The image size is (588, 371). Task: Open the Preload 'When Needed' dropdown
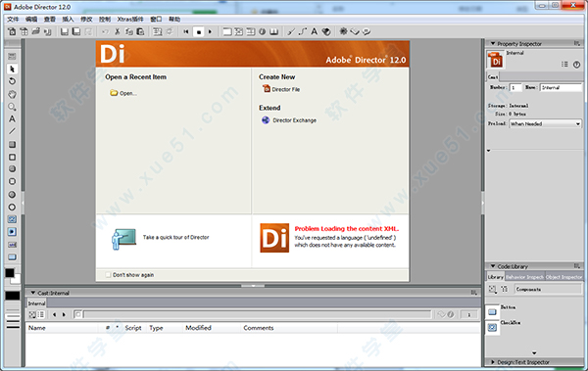[x=545, y=123]
